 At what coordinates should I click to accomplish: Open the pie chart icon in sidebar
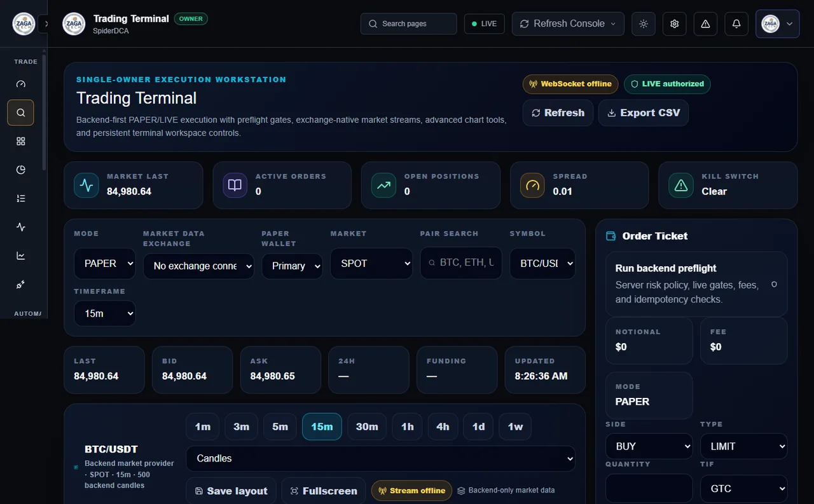[21, 170]
